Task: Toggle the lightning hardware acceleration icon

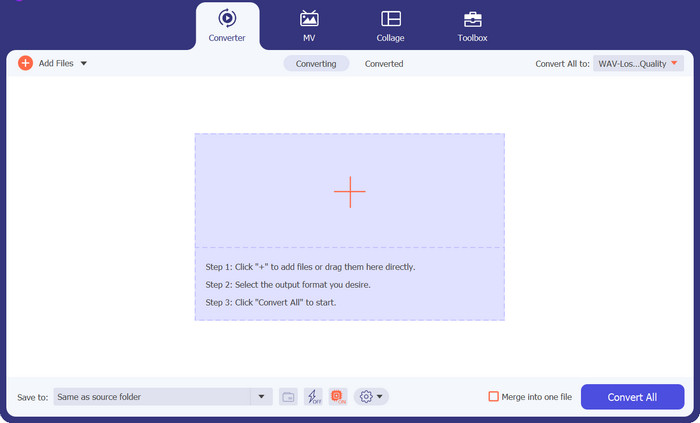Action: pos(313,397)
